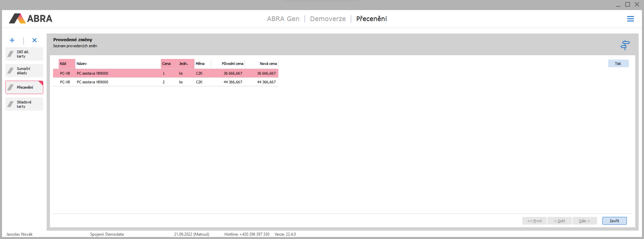Open Dílčí skl. karty agenda
644x239 pixels.
pos(24,54)
